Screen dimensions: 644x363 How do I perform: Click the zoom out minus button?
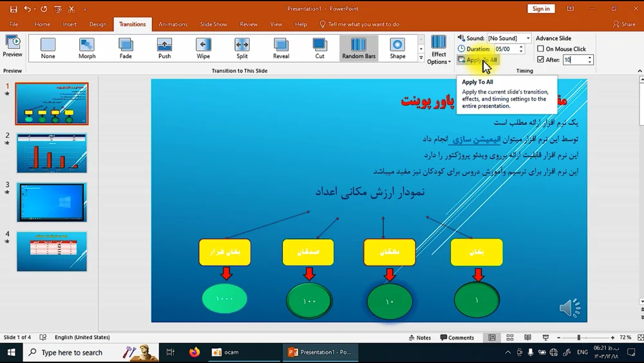coord(558,337)
